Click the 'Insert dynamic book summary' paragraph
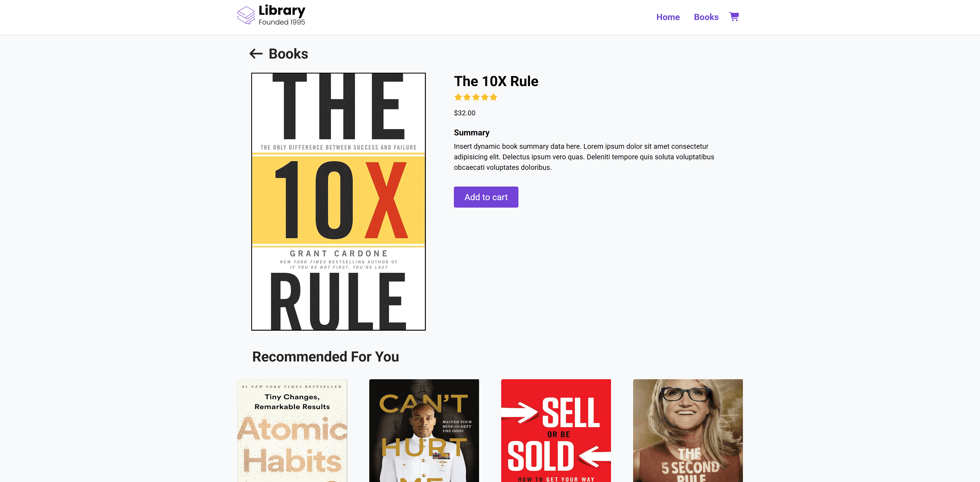980x482 pixels. tap(584, 157)
